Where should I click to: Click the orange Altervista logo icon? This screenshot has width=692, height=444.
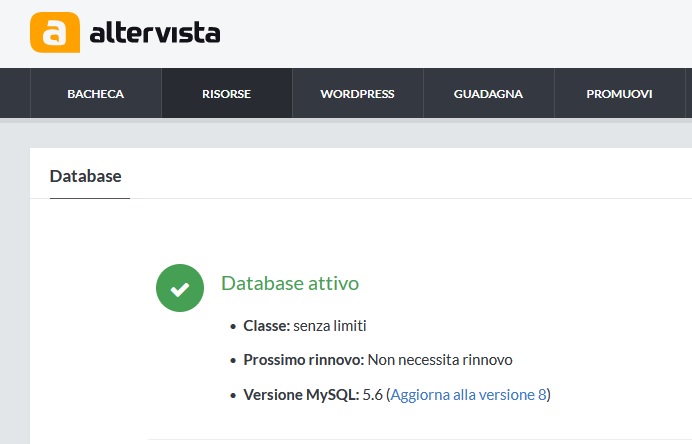pyautogui.click(x=55, y=33)
